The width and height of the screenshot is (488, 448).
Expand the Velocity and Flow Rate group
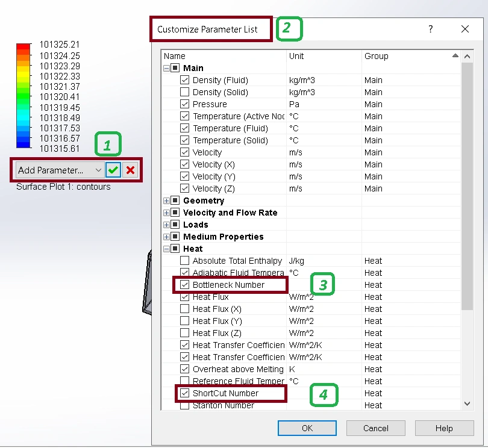166,213
